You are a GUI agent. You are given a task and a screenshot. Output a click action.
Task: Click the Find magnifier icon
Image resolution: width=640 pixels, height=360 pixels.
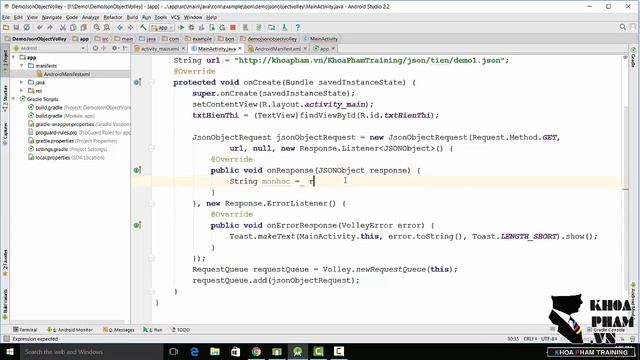[x=97, y=27]
